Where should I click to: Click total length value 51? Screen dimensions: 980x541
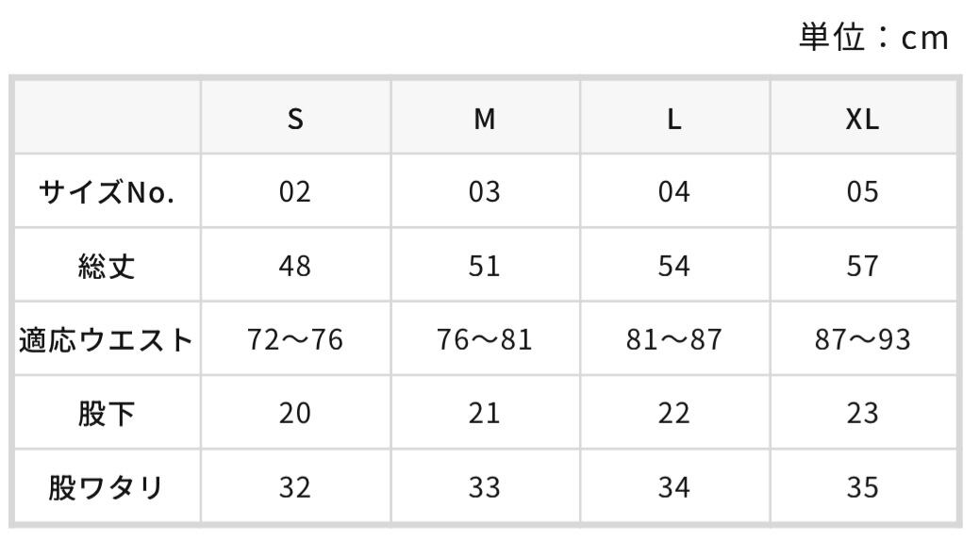485,266
